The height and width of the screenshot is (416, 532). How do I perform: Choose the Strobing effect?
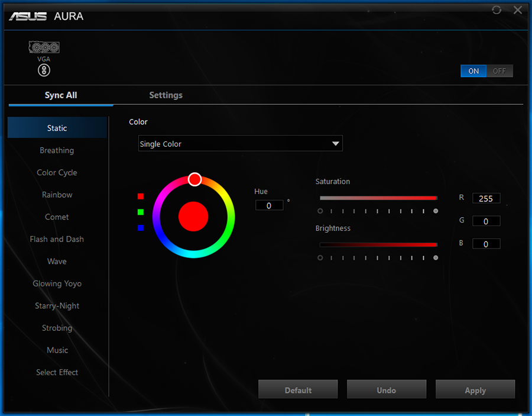[x=57, y=328]
